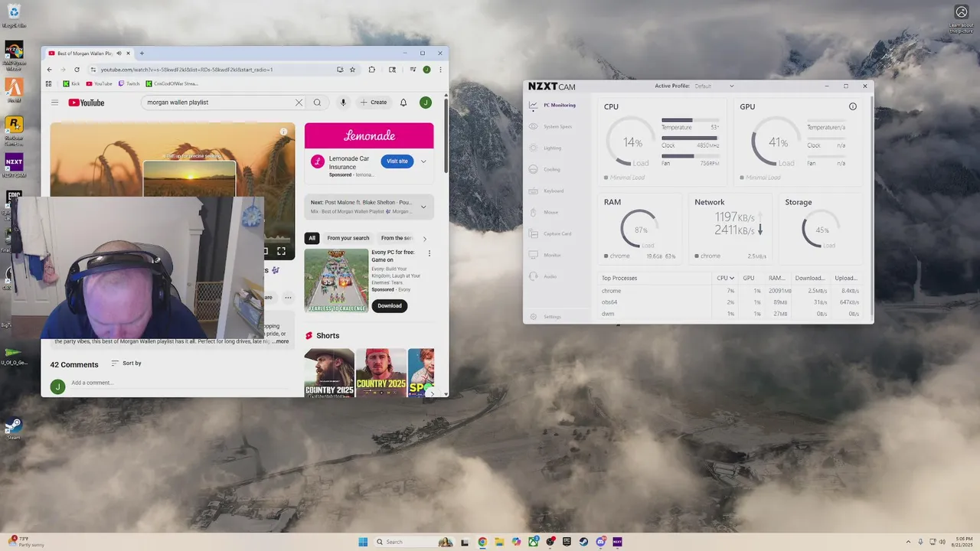The height and width of the screenshot is (551, 980).
Task: Select the From your search chip
Action: (348, 238)
